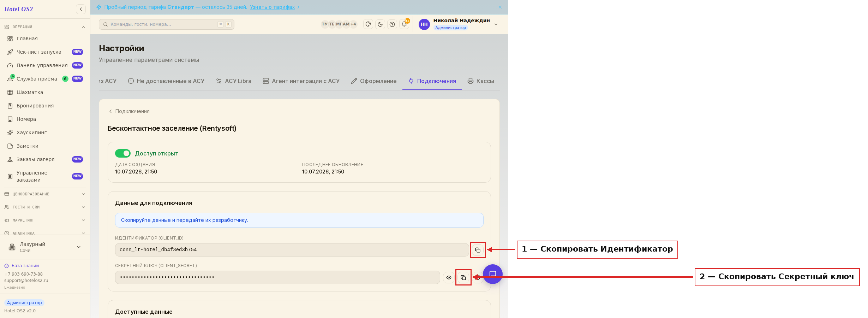Reveal the secret key with eye icon
Screen dimensions: 868x318
449,277
